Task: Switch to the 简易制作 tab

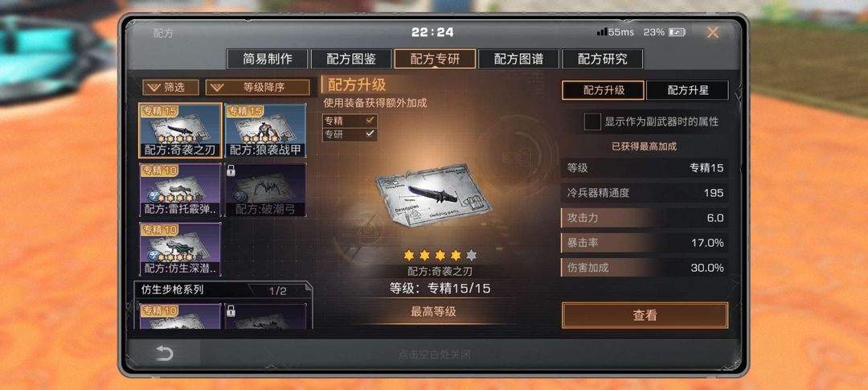Action: point(268,59)
